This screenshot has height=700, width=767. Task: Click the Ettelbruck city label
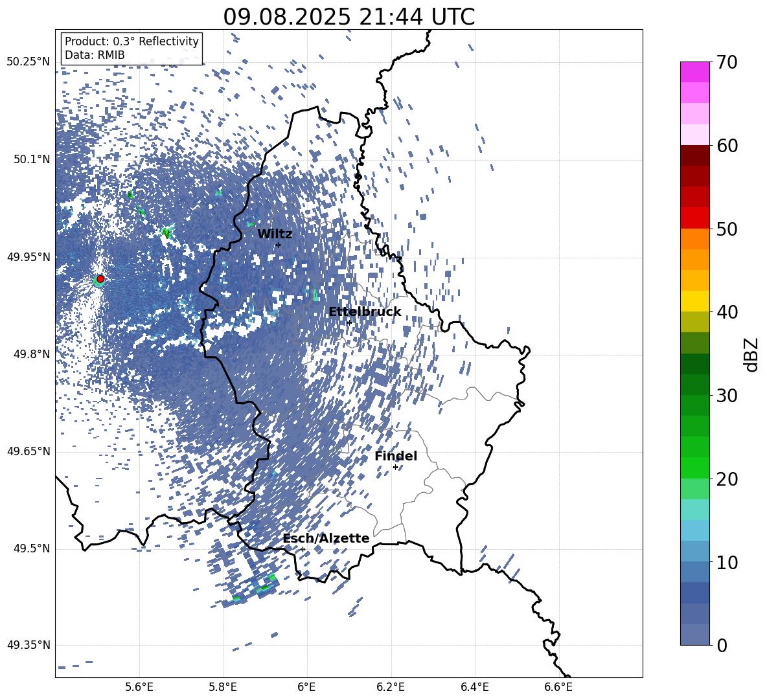pyautogui.click(x=365, y=312)
